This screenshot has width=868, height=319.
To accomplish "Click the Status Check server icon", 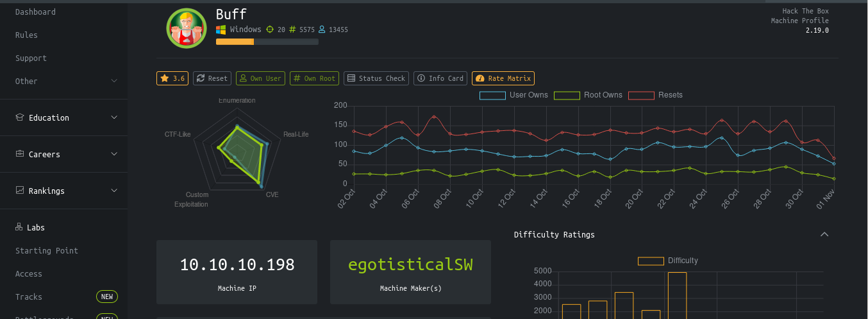I will point(351,78).
